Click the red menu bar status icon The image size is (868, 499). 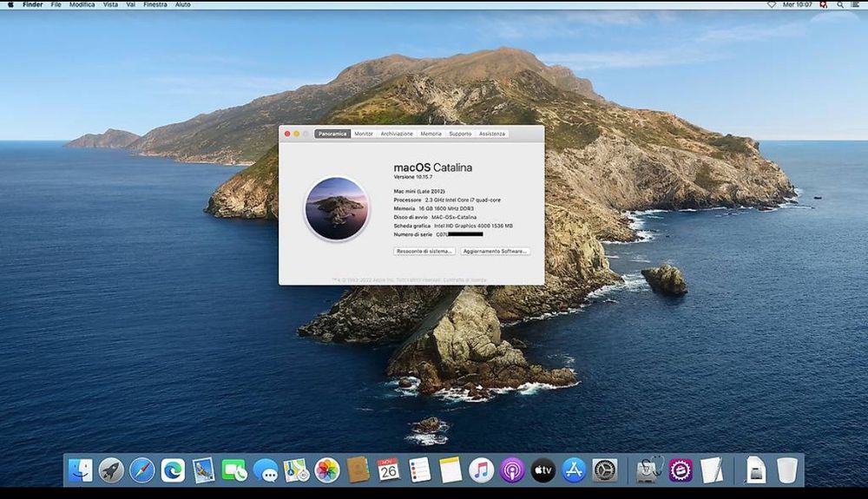pos(824,4)
